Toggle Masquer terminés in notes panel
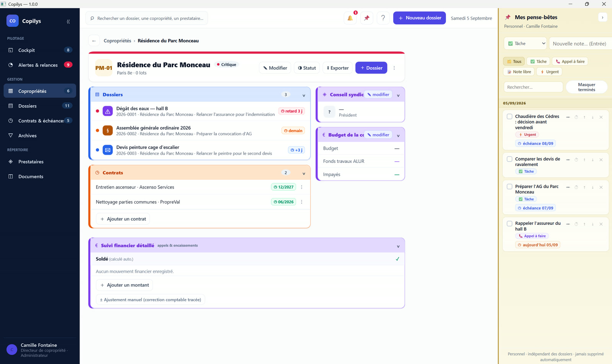The width and height of the screenshot is (612, 364). 586,87
